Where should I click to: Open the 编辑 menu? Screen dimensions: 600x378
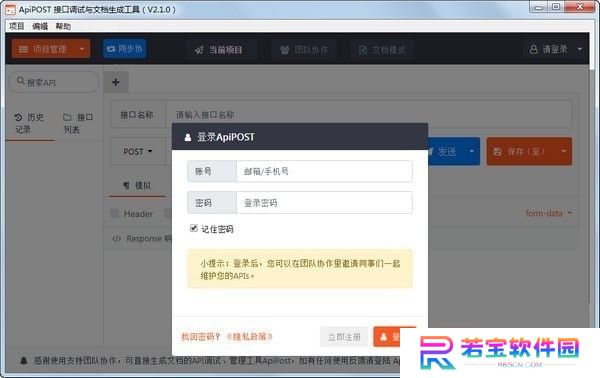pyautogui.click(x=40, y=26)
